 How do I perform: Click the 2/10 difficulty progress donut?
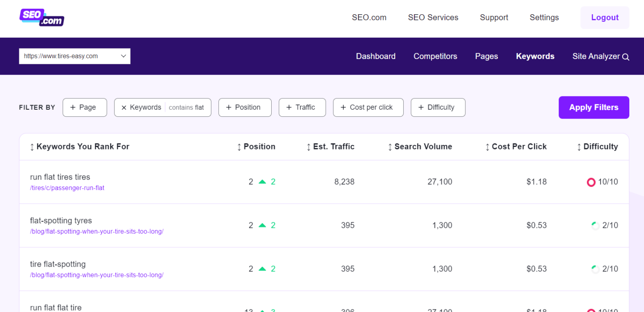[x=595, y=225]
